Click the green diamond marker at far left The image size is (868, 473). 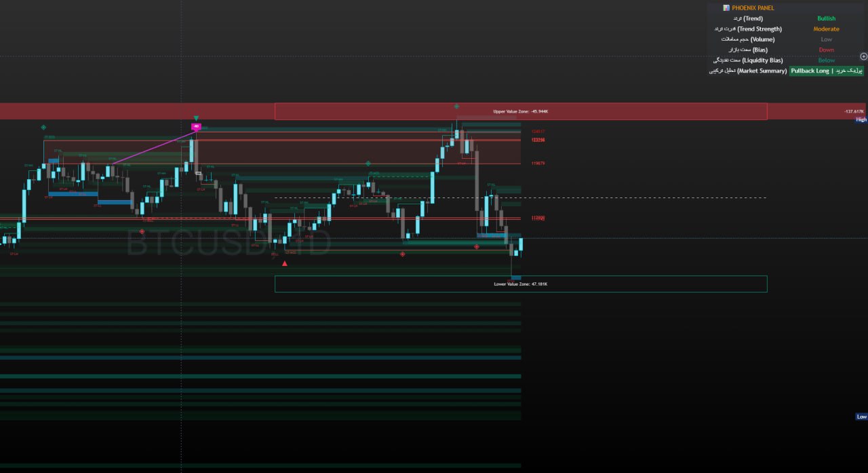click(43, 127)
